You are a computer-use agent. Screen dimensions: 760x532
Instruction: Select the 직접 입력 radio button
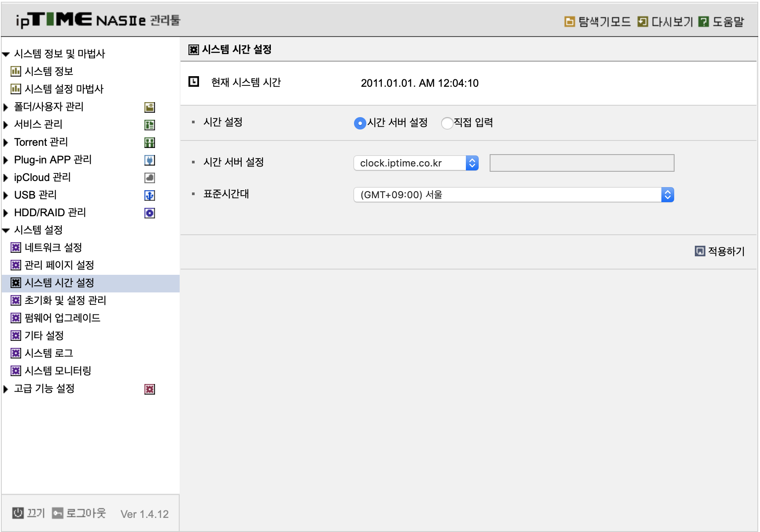tap(447, 123)
